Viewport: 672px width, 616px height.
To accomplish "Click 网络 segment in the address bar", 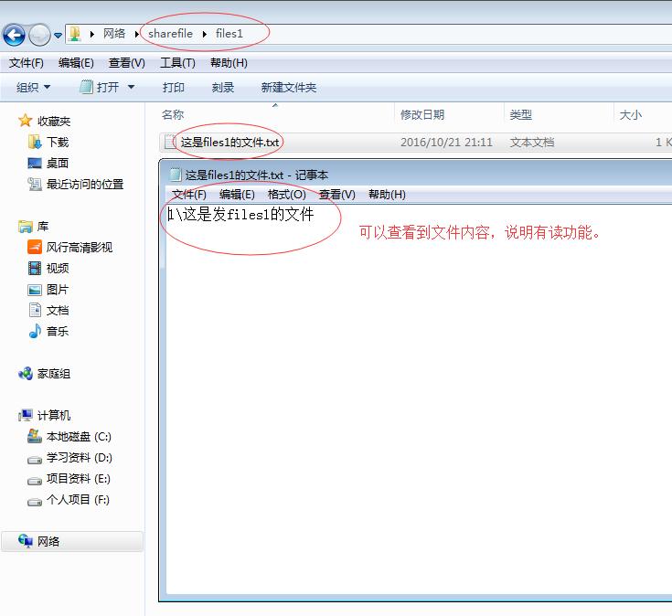I will pos(114,34).
